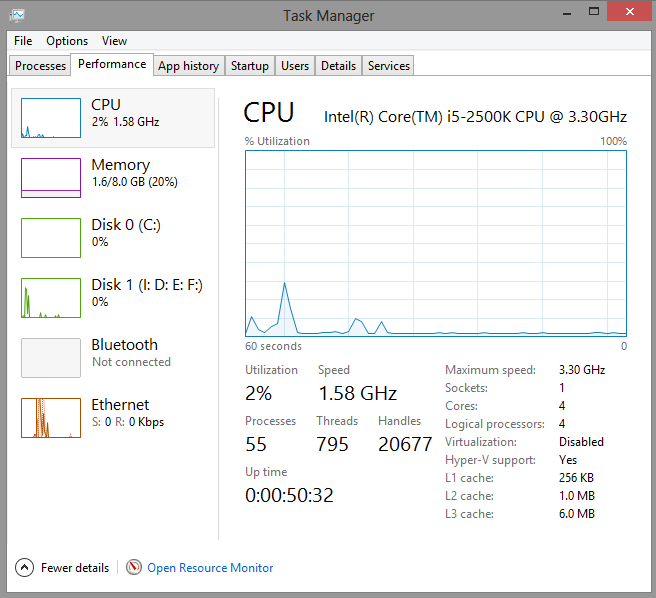The height and width of the screenshot is (598, 656).
Task: Click the Bluetooth Not connected text
Action: (x=131, y=362)
